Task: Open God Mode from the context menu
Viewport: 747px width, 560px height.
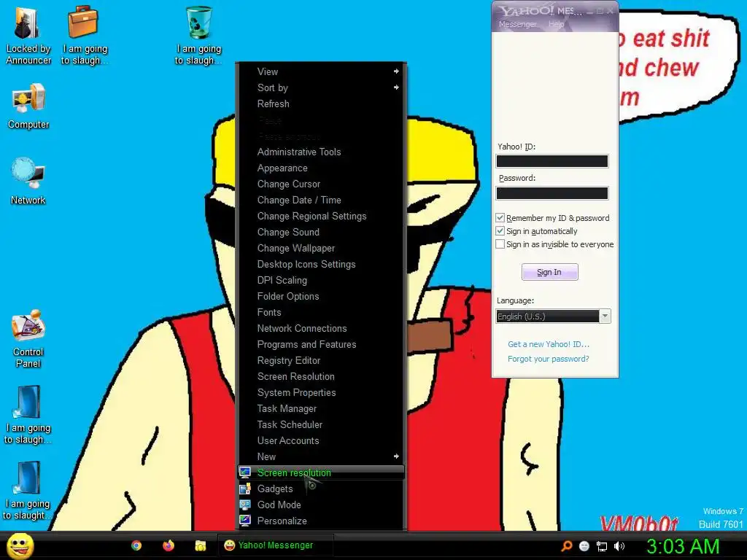Action: (322, 505)
